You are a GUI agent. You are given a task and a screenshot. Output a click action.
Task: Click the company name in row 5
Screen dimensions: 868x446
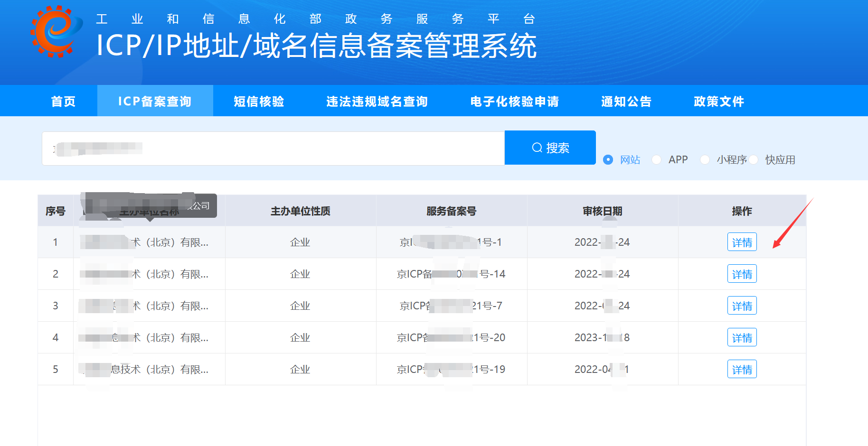click(x=144, y=370)
